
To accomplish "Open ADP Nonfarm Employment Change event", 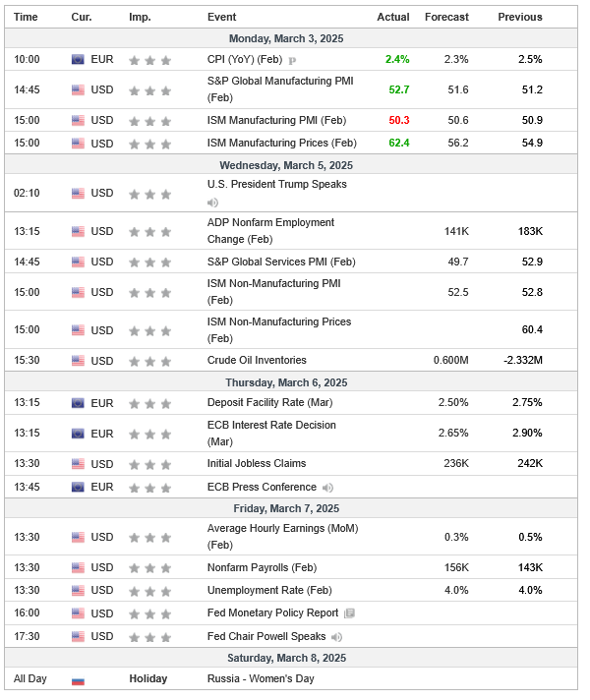I will click(x=270, y=231).
